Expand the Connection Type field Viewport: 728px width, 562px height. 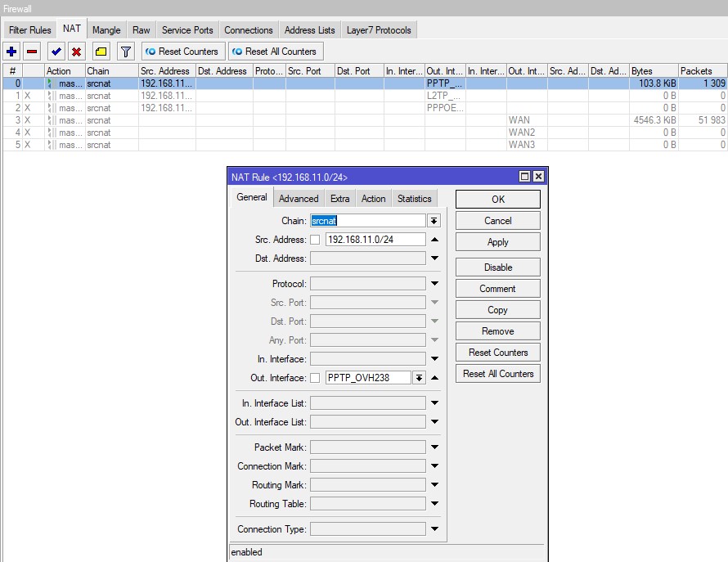(434, 528)
